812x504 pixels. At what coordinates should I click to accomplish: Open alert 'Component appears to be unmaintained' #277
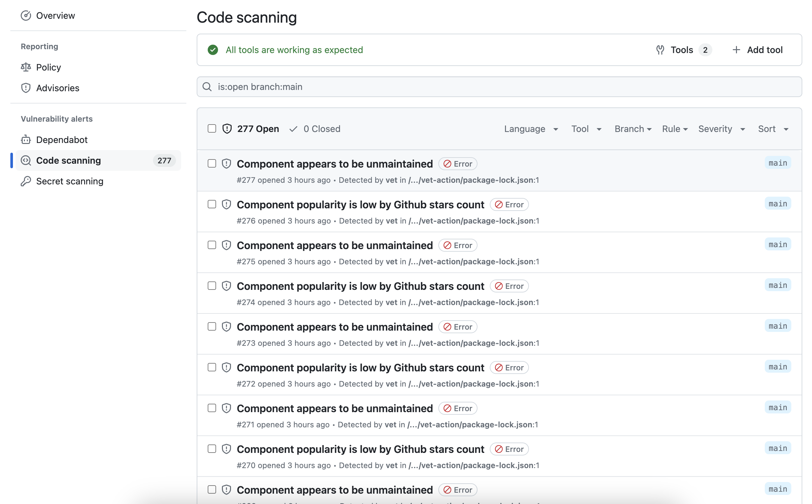click(x=335, y=164)
